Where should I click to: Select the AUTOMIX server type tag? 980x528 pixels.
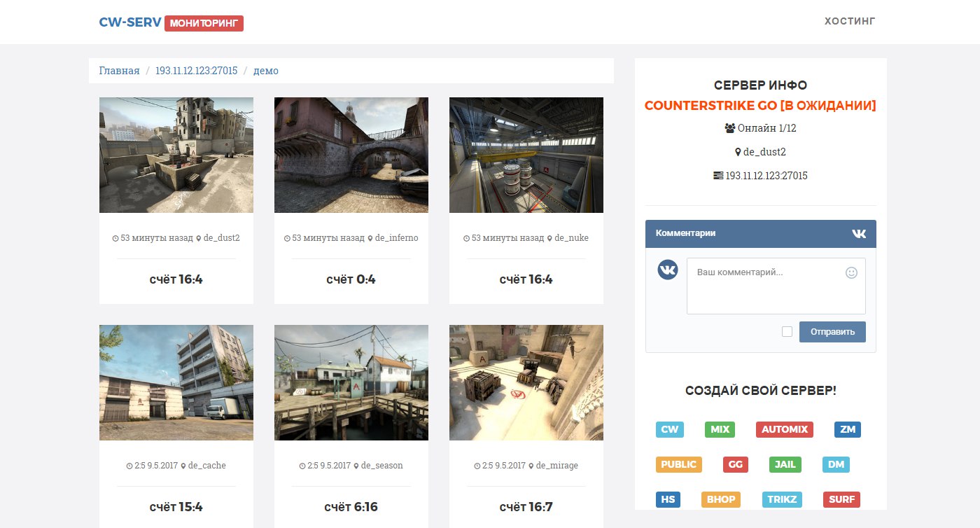pos(785,429)
